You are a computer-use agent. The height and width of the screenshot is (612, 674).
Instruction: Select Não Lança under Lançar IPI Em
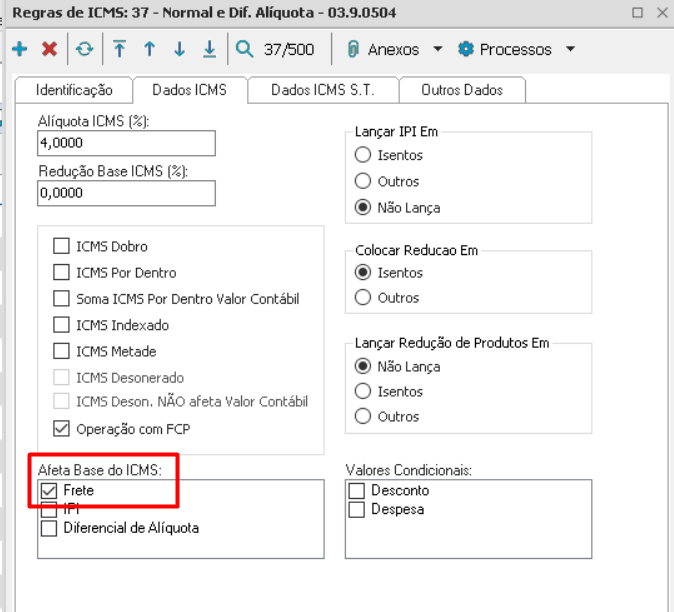pyautogui.click(x=363, y=207)
